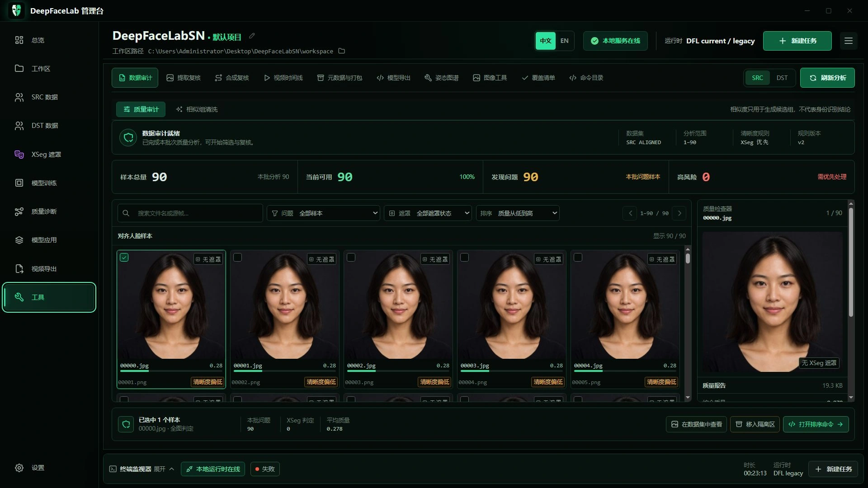Go to next page of samples
Viewport: 868px width, 488px height.
tap(679, 213)
